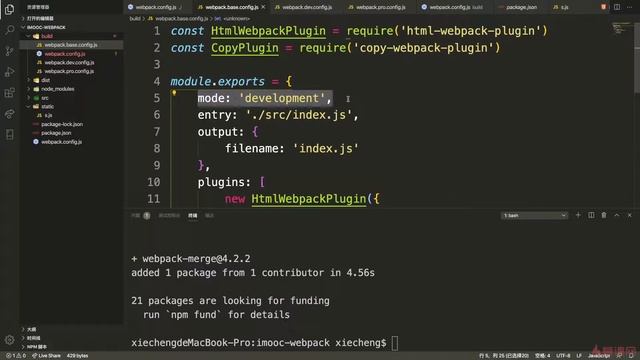The width and height of the screenshot is (640, 360).
Task: Maximize the terminal panel with up chevron
Action: pos(617,215)
